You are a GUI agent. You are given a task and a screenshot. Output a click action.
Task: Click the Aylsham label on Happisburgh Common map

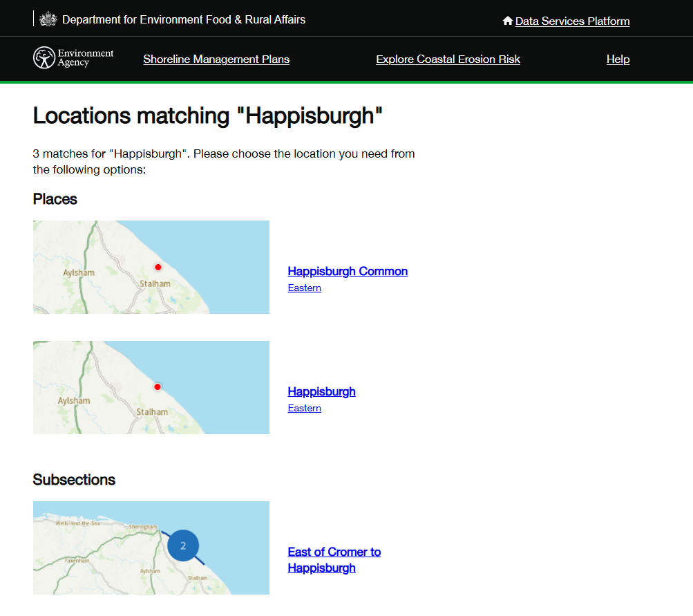tap(78, 273)
